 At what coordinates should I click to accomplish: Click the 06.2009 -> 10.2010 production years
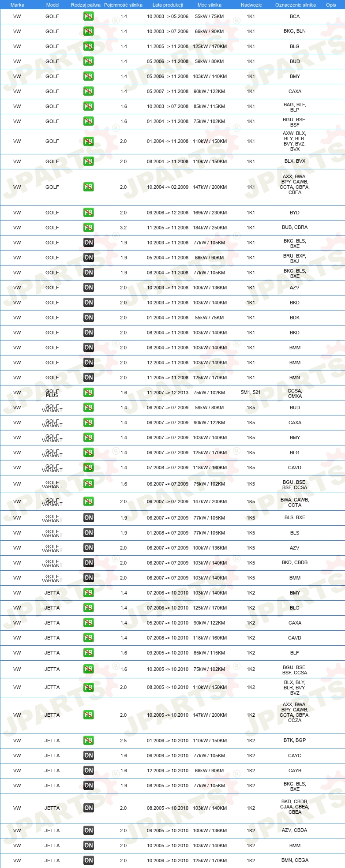pyautogui.click(x=168, y=756)
